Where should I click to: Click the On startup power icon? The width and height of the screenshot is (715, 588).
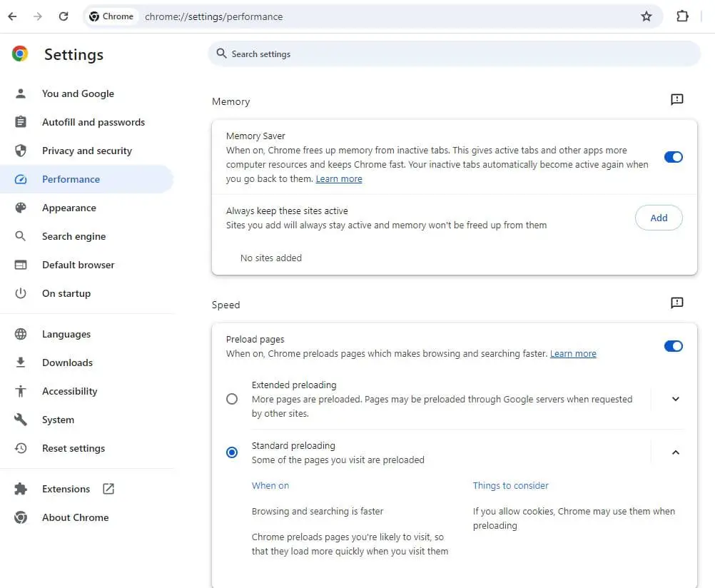[x=21, y=293]
